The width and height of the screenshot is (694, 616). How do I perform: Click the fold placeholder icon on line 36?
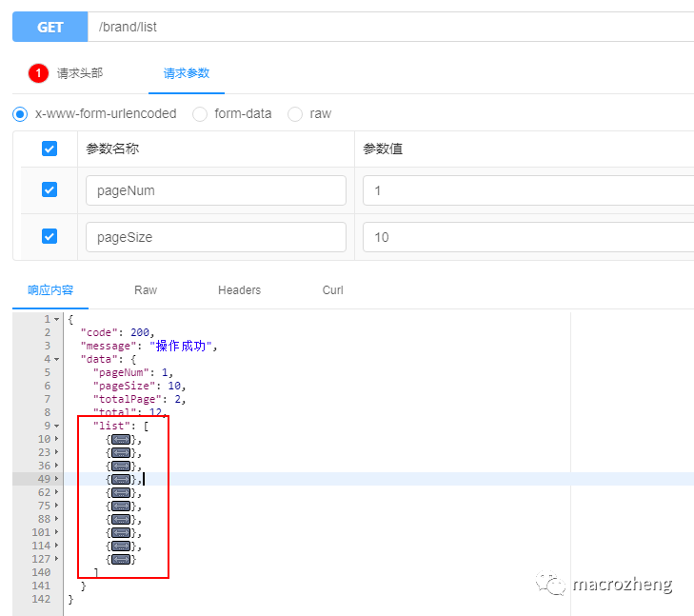click(121, 466)
